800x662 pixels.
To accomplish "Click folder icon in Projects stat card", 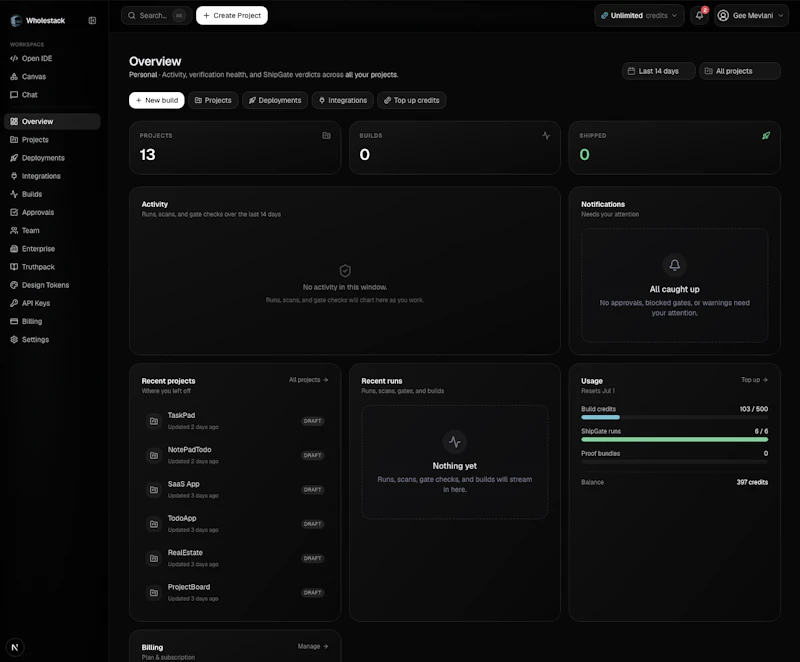I will click(x=327, y=135).
